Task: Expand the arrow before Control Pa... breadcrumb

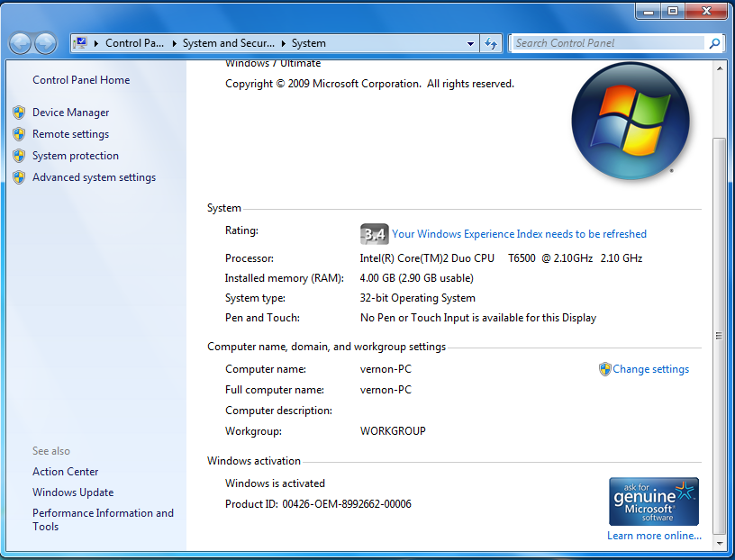Action: pos(96,43)
